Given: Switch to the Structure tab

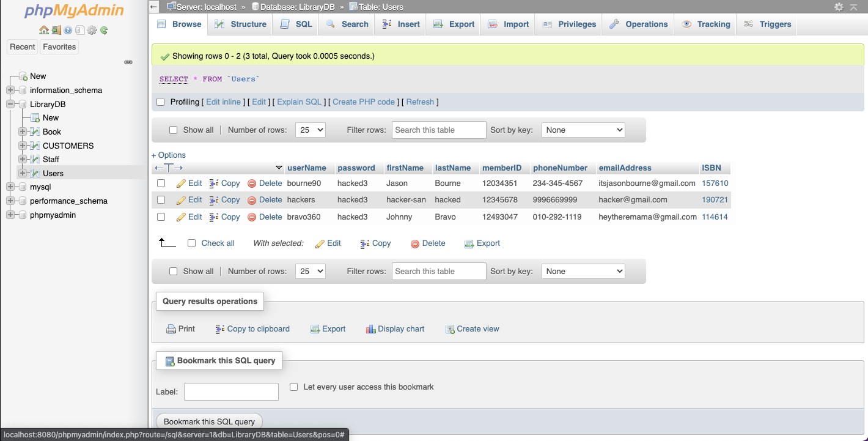Looking at the screenshot, I should [x=247, y=24].
